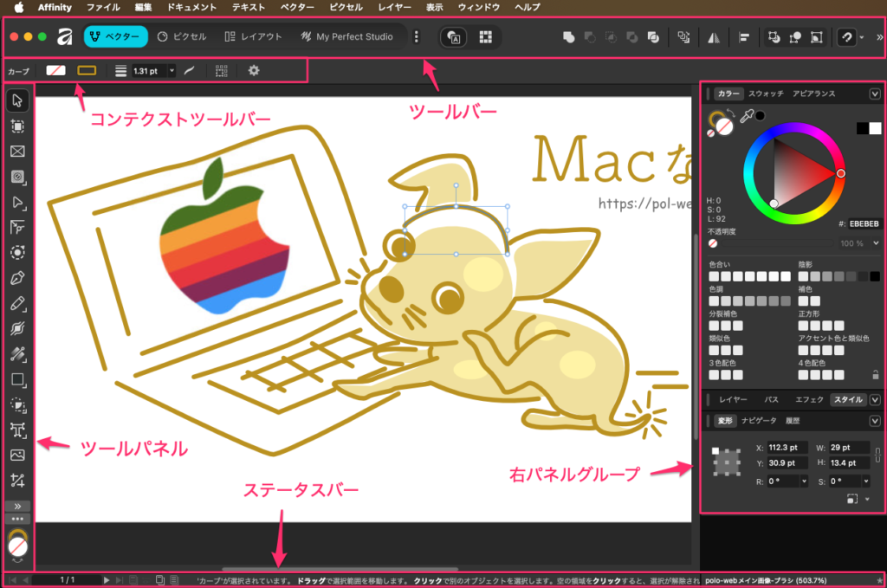
Task: Open the My Perfect Studio workspace
Action: point(346,37)
